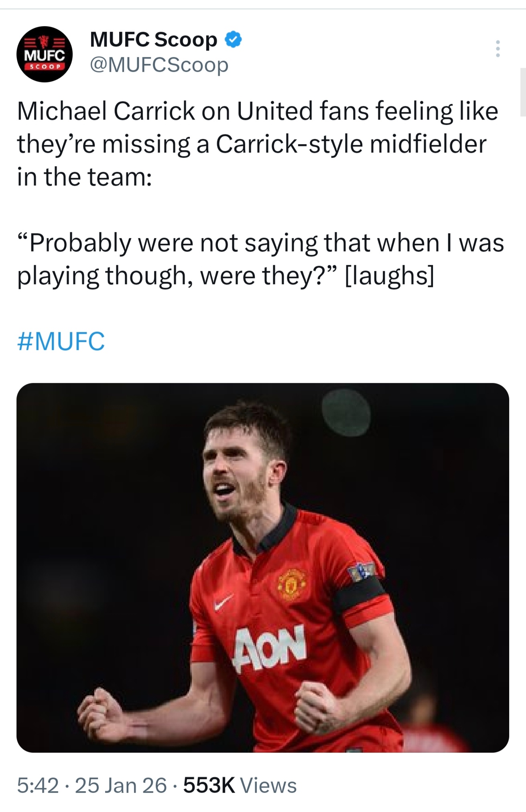526x812 pixels.
Task: Click the tweet's opening line mentioning United fans
Action: 257,111
